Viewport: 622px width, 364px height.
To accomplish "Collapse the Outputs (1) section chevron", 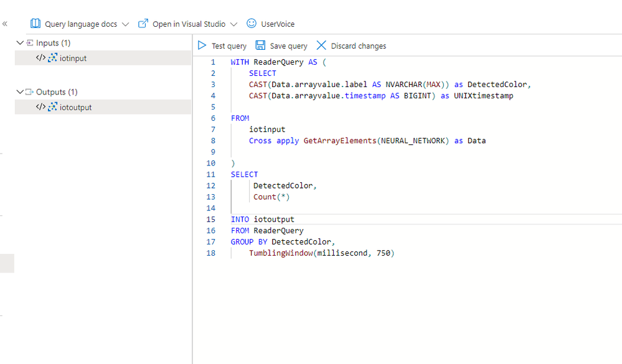I will pyautogui.click(x=20, y=91).
